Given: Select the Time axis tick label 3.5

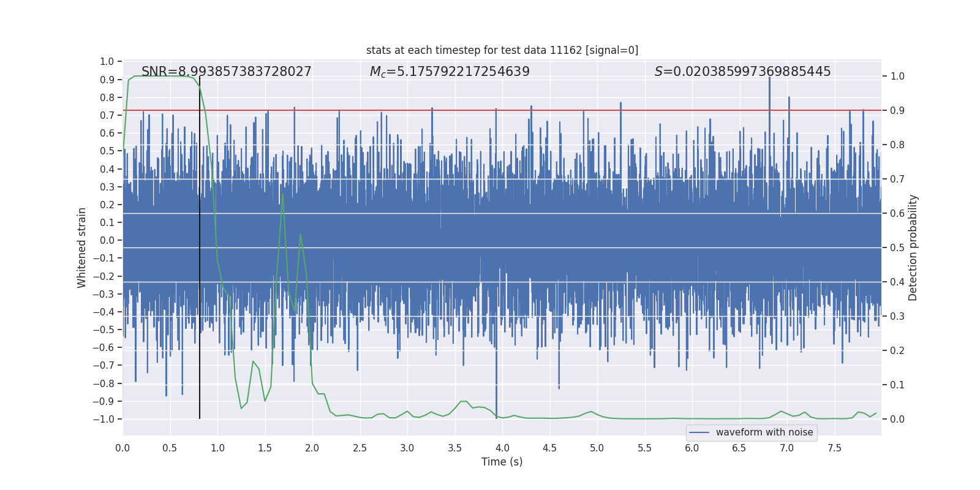Looking at the screenshot, I should tap(455, 448).
